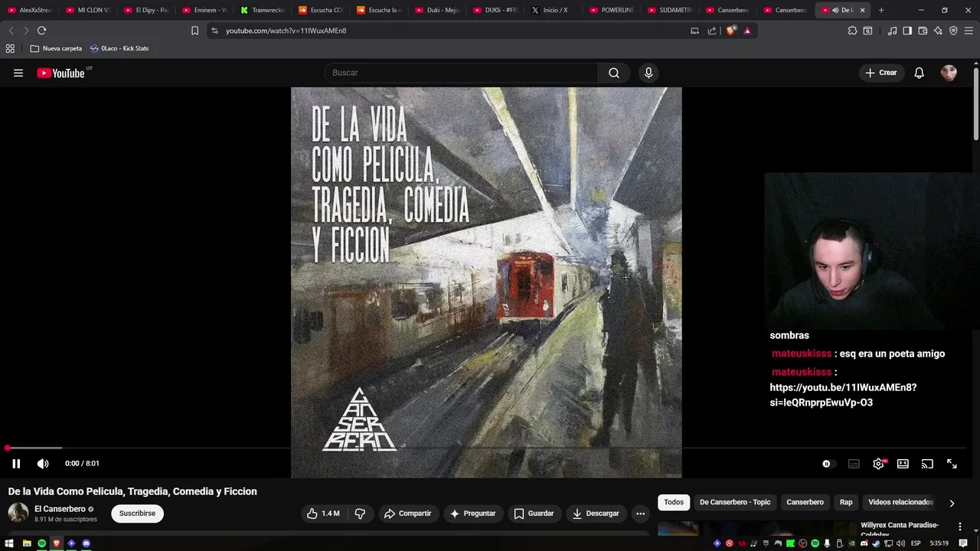This screenshot has height=551, width=980.
Task: Open Brave VPN shield icon
Action: pos(953,31)
